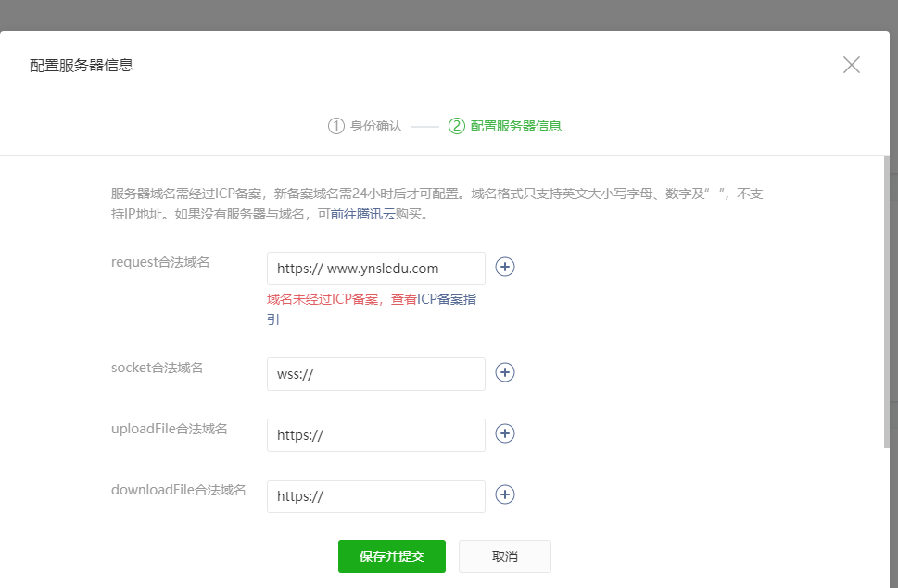898x588 pixels.
Task: Close the 配置服务器信息 dialog
Action: [x=851, y=65]
